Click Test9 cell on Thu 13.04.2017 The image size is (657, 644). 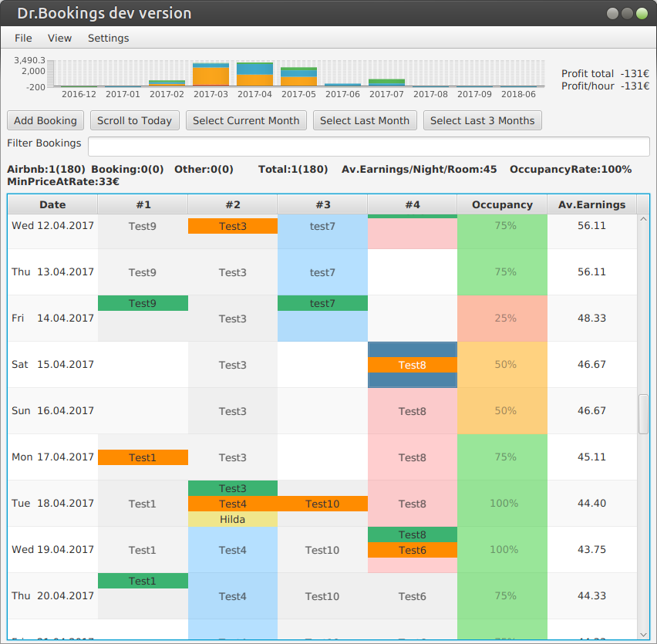pyautogui.click(x=143, y=272)
